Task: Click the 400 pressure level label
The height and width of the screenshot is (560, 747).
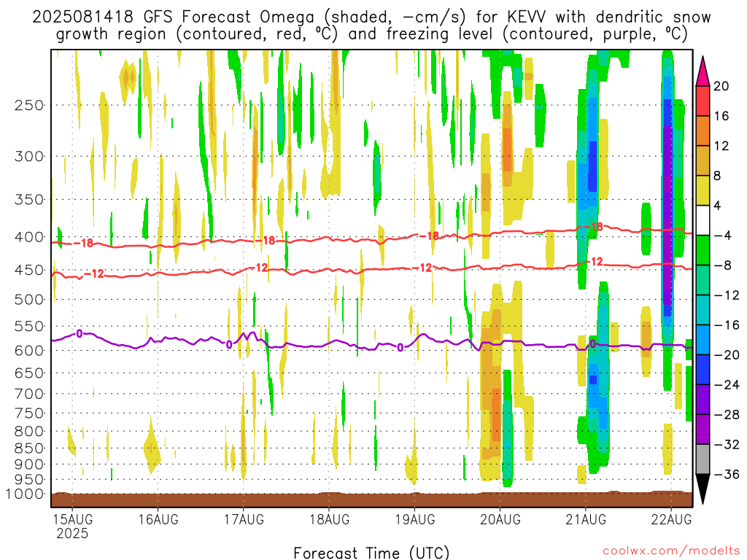Action: [x=29, y=237]
